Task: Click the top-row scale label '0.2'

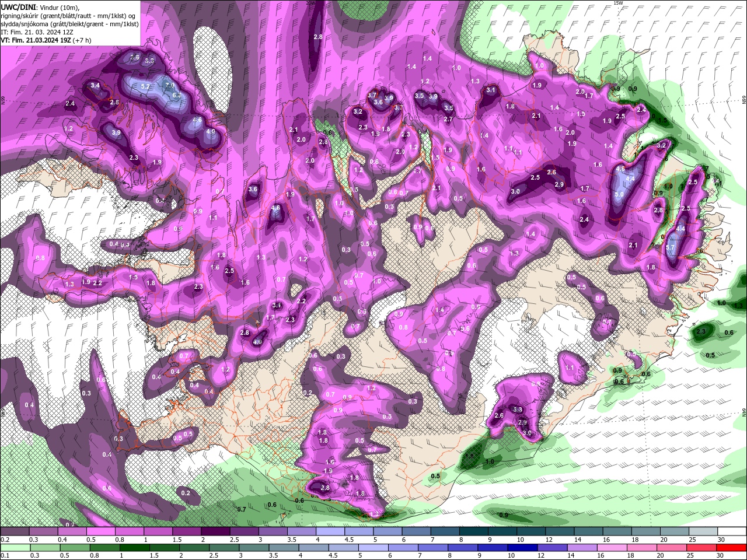Action: click(x=5, y=540)
